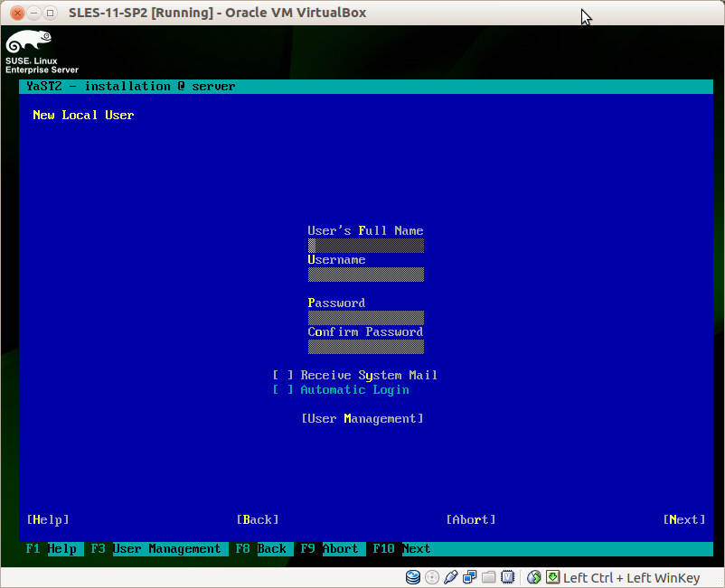
Task: Click the [Abort] button
Action: pos(471,519)
